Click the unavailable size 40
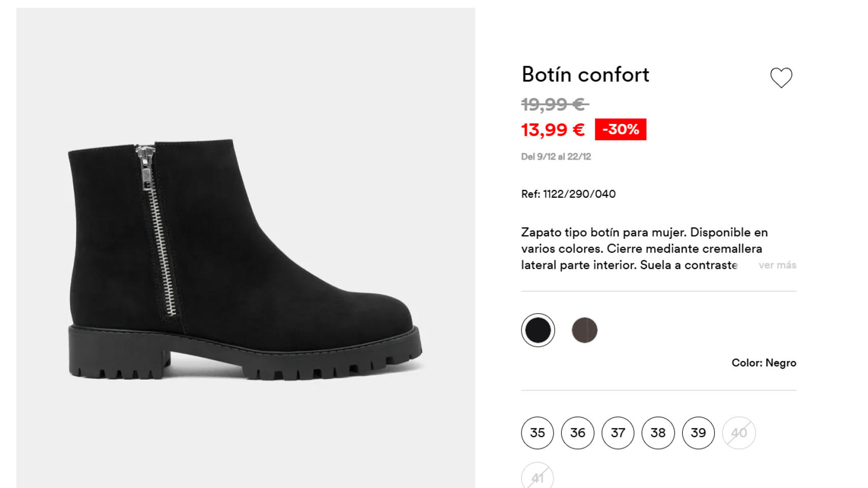 pos(738,433)
